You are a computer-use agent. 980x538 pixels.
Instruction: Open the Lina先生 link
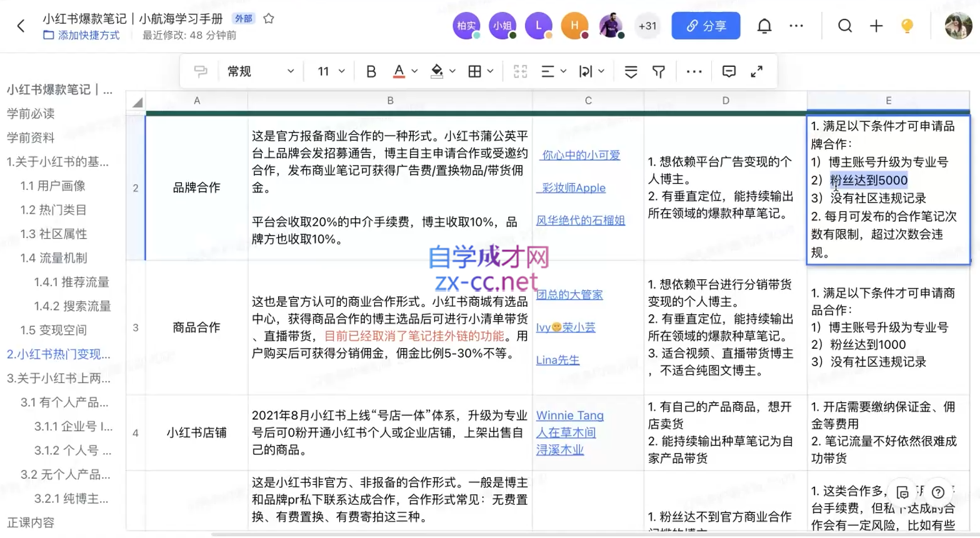[557, 360]
